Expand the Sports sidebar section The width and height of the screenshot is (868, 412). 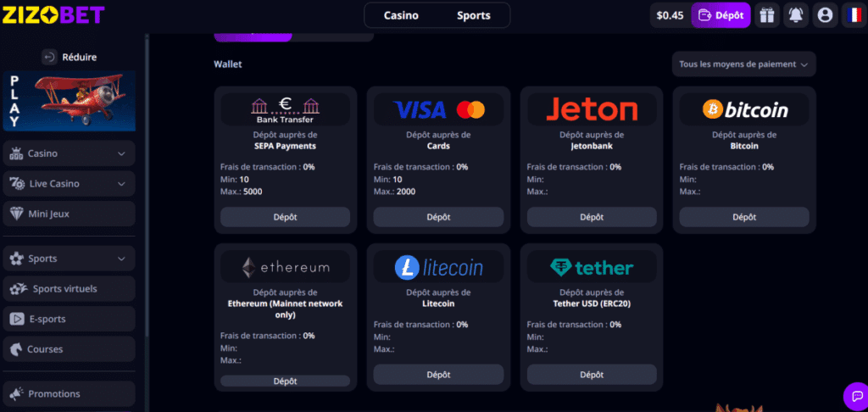coord(121,259)
